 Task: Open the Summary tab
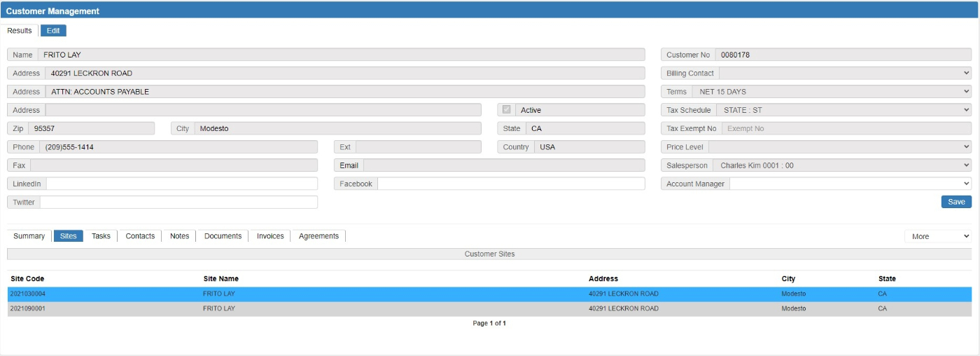pos(29,236)
